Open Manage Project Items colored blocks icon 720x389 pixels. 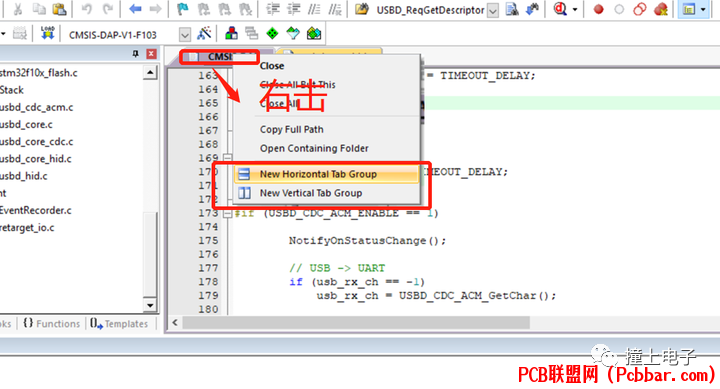click(231, 34)
